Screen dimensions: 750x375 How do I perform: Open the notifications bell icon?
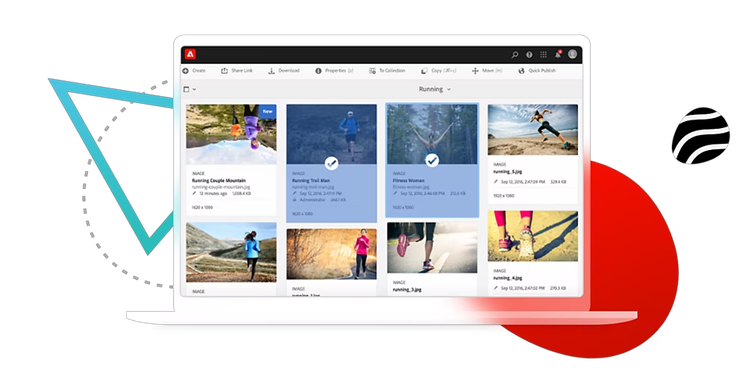pos(558,55)
